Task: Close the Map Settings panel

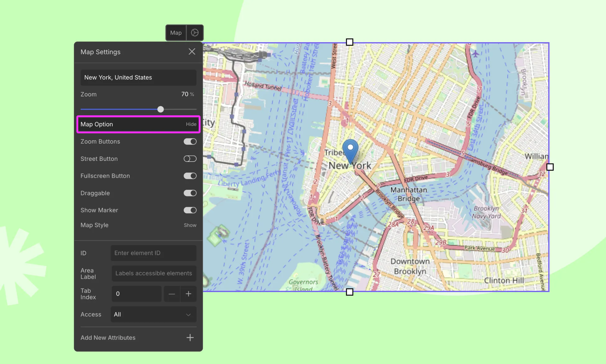Action: click(192, 52)
